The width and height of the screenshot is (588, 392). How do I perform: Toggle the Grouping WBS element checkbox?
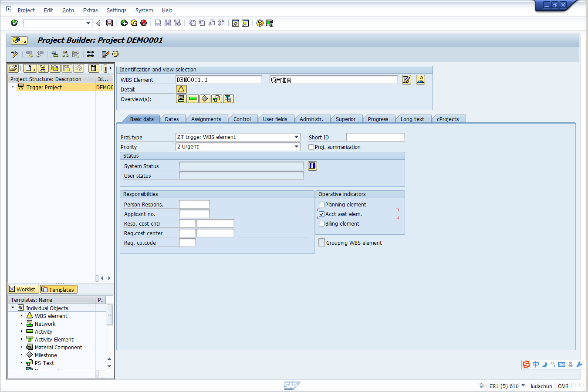tap(321, 243)
